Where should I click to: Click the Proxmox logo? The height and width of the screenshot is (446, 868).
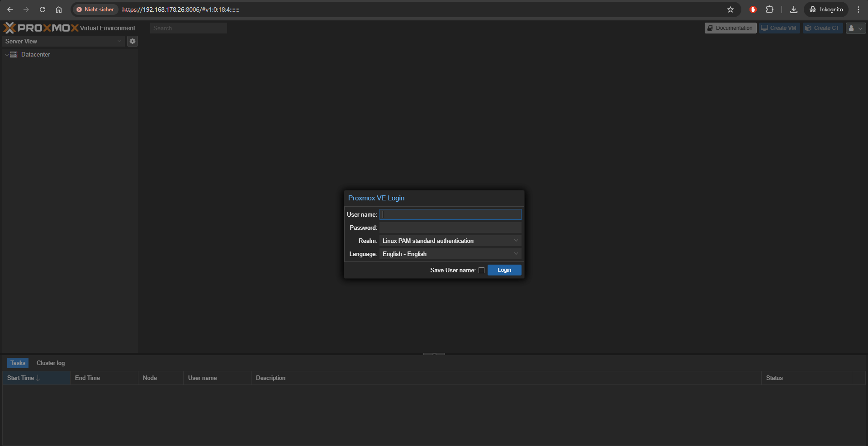pos(41,28)
